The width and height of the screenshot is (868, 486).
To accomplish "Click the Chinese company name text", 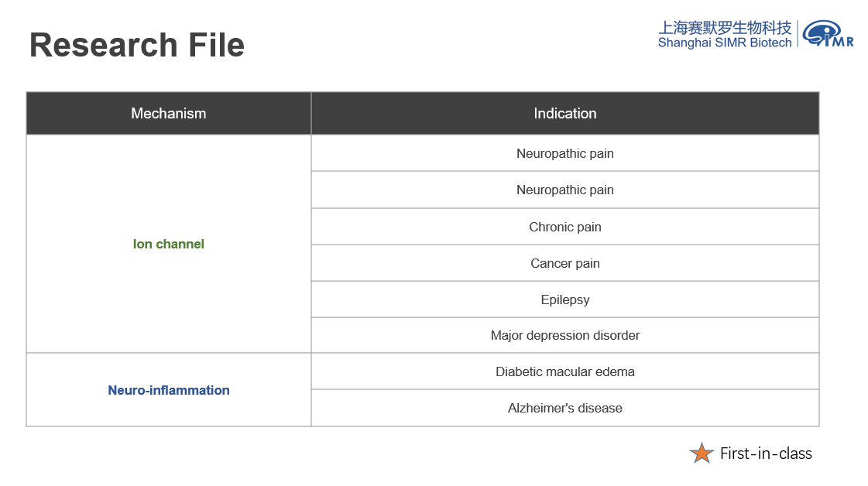I will pos(725,28).
